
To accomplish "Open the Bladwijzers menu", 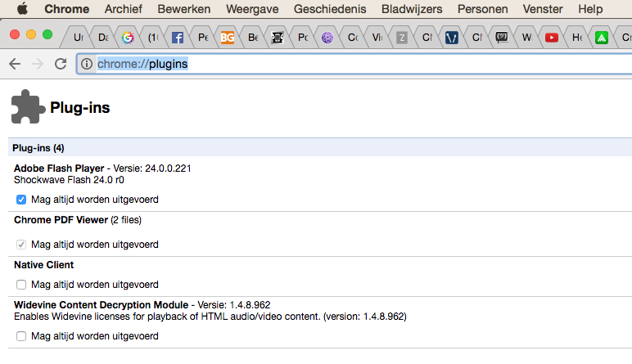I will pos(412,9).
